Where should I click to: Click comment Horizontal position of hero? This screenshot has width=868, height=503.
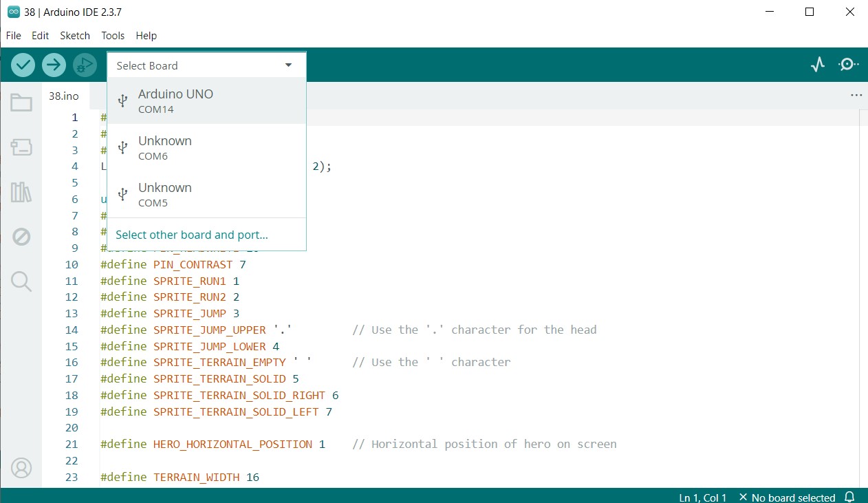coord(484,444)
